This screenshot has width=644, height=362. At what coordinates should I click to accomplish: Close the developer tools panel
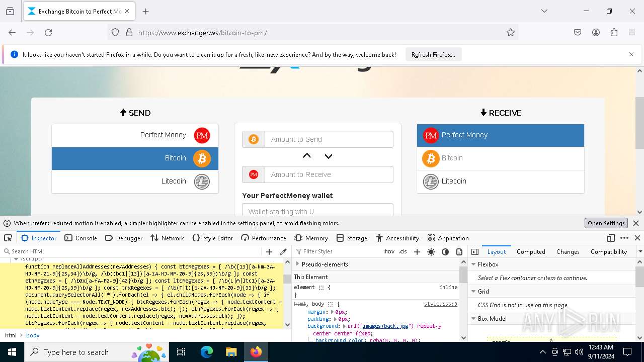pos(637,238)
